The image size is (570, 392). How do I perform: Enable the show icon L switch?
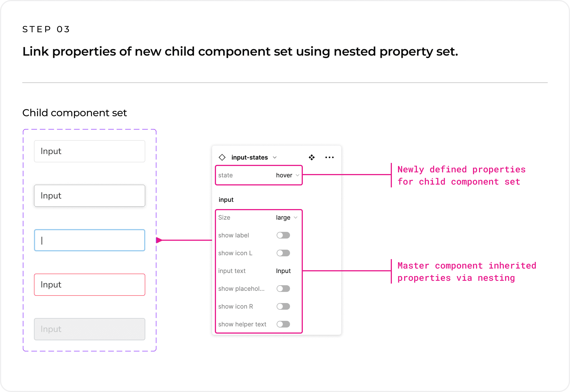[x=283, y=253]
